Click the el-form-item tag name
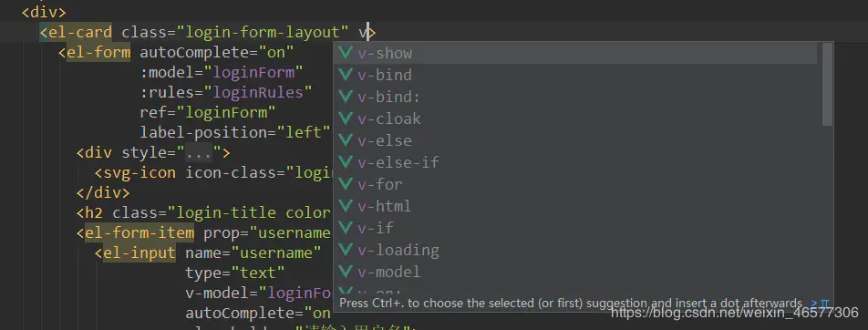Viewport: 868px width, 330px height. pyautogui.click(x=139, y=233)
